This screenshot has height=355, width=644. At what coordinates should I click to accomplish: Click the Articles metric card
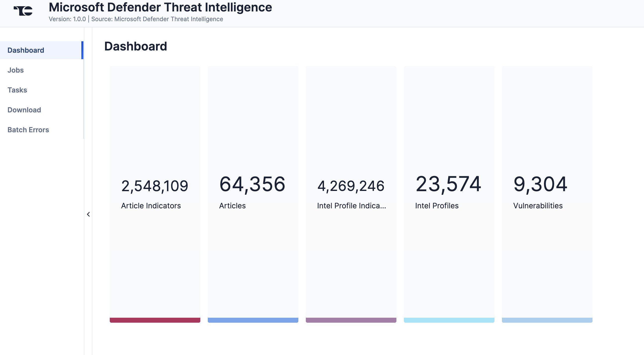pyautogui.click(x=253, y=125)
